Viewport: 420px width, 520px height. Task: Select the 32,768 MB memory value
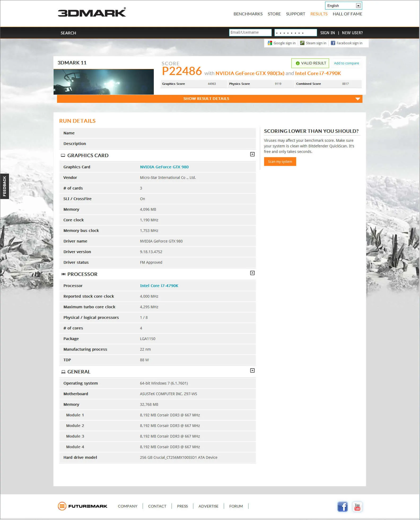149,404
